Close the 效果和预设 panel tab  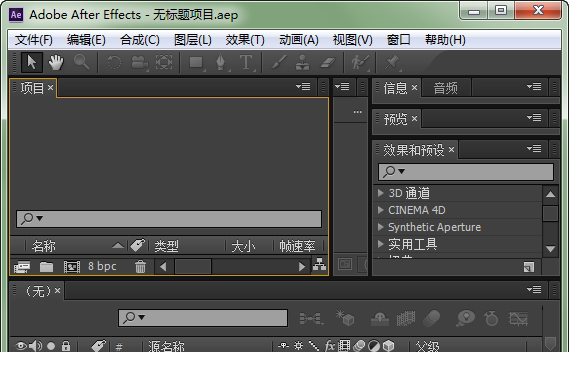click(x=451, y=149)
